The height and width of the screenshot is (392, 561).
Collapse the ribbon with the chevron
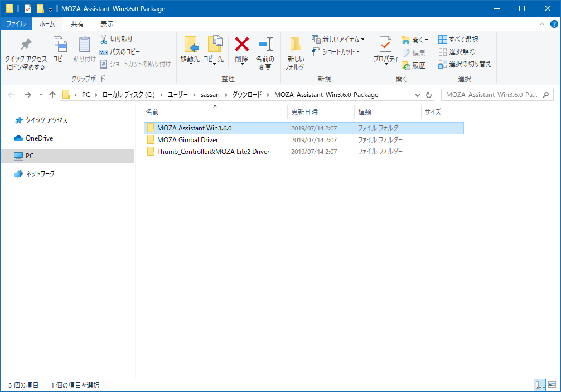[541, 24]
